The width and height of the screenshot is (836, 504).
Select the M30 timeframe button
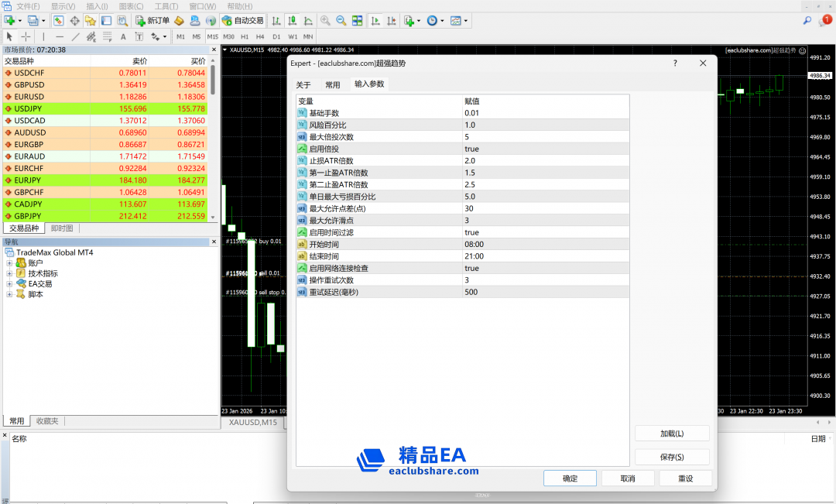tap(228, 36)
